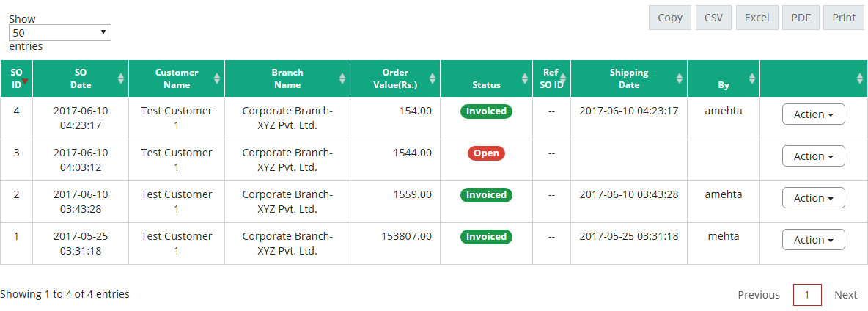Expand Action dropdown for SO 1
Image resolution: width=868 pixels, height=311 pixels.
tap(813, 240)
